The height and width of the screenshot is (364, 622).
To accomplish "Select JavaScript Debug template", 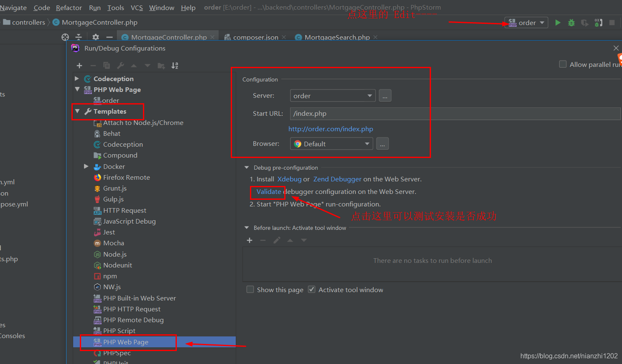I will pos(129,221).
